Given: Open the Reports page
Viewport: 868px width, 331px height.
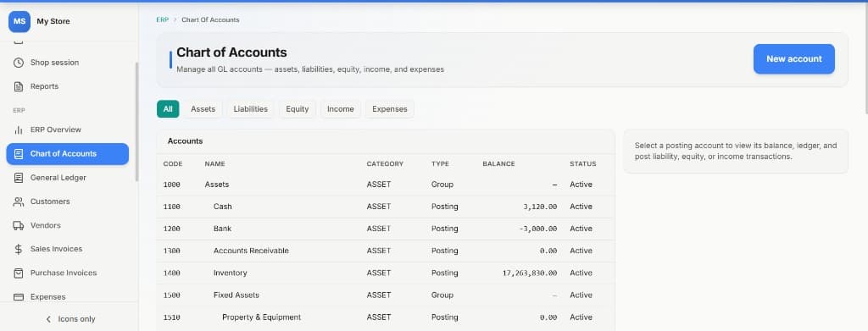Looking at the screenshot, I should 68,86.
